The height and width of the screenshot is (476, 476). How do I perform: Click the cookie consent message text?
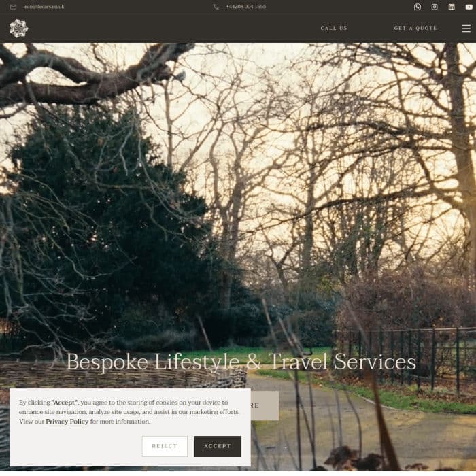coord(129,411)
